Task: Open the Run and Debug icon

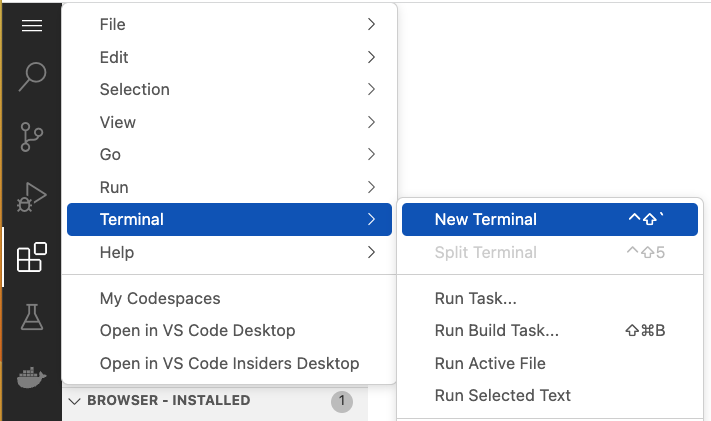Action: 32,197
